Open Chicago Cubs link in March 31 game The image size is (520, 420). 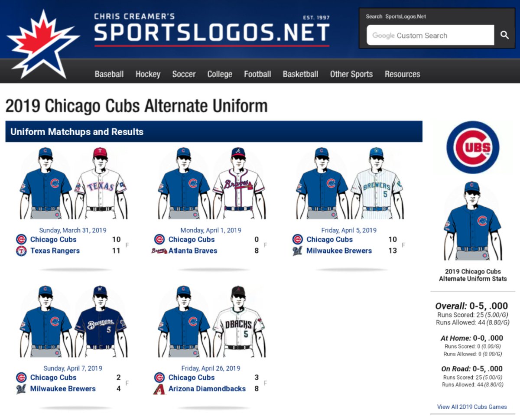pyautogui.click(x=53, y=239)
